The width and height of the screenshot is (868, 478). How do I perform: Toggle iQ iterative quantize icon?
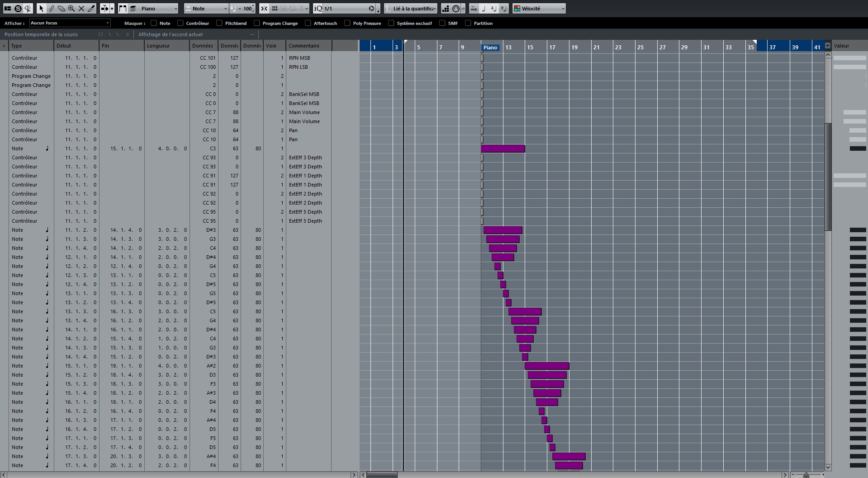tap(318, 8)
